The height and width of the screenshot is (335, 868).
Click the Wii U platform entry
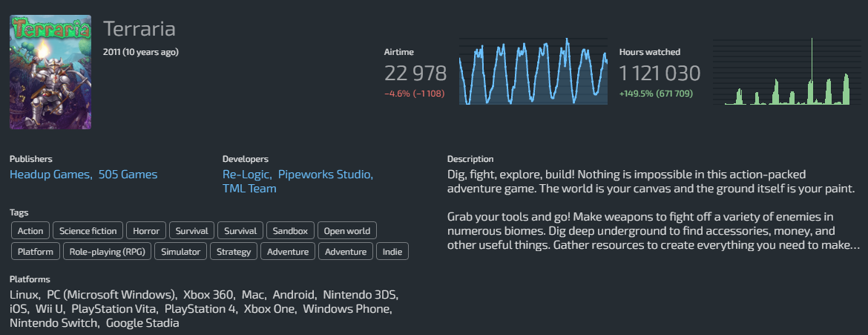point(50,309)
